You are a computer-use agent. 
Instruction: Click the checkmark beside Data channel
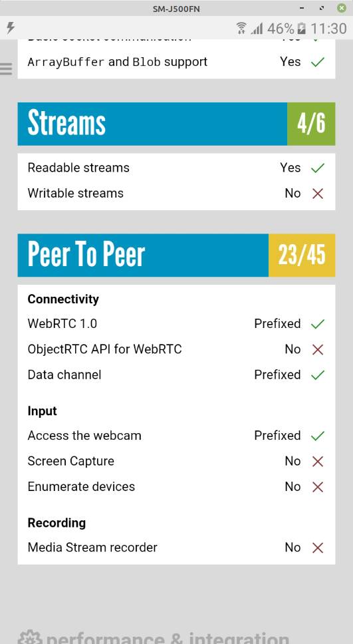click(318, 375)
